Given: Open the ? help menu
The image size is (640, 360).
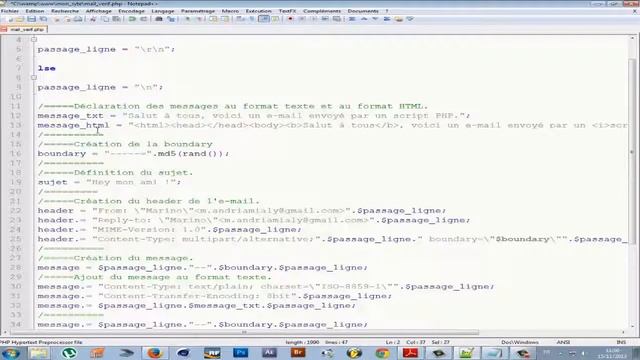Looking at the screenshot, I should pos(387,11).
